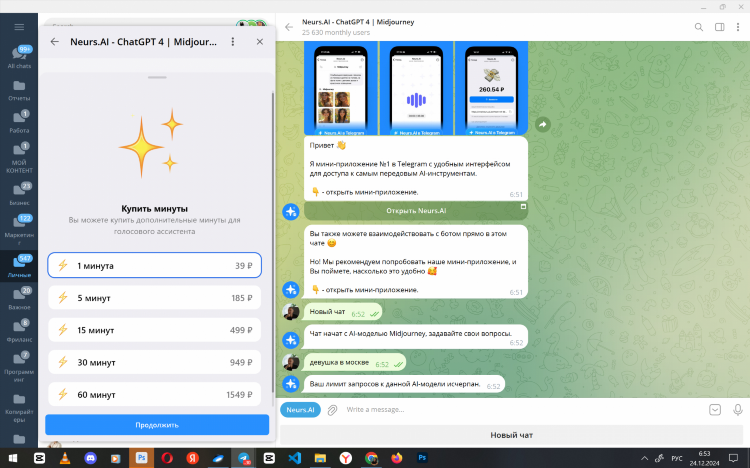Close the Neurs.AI mini app panel
The width and height of the screenshot is (750, 468).
click(x=260, y=42)
